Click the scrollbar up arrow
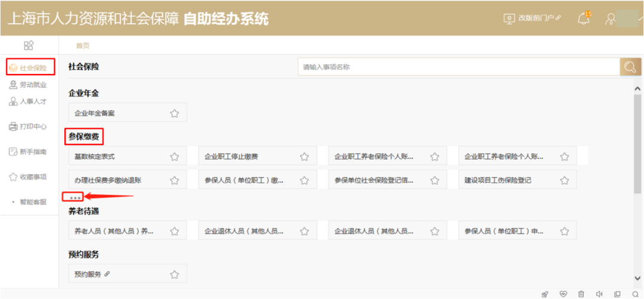Viewport: 644px width, 299px height. click(x=637, y=89)
